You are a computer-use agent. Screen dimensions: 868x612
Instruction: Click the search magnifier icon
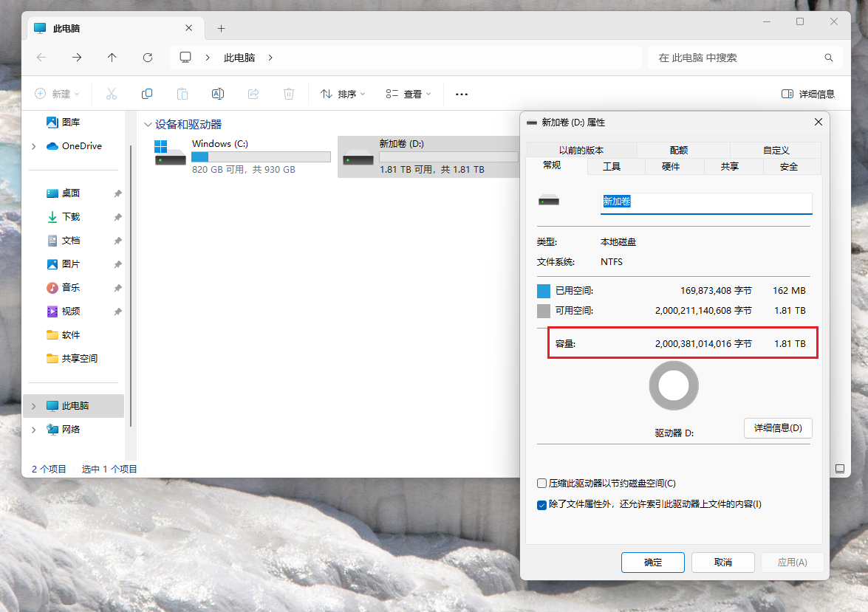(x=829, y=58)
